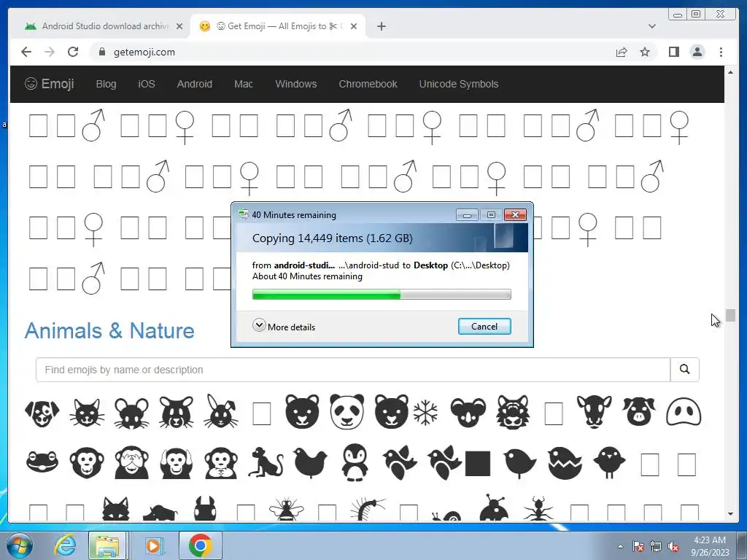The image size is (747, 560).
Task: Click the site security padlock icon
Action: click(x=102, y=52)
